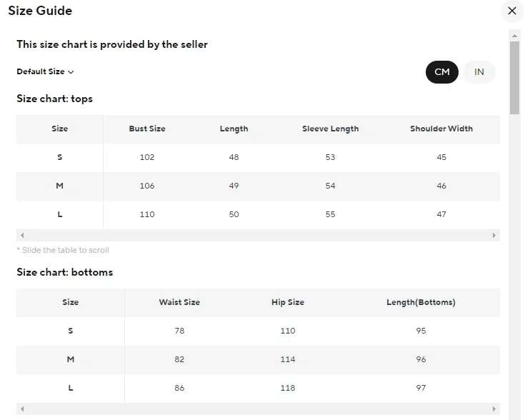The width and height of the screenshot is (525, 420).
Task: Select size M row in bottoms chart
Action: coord(71,359)
